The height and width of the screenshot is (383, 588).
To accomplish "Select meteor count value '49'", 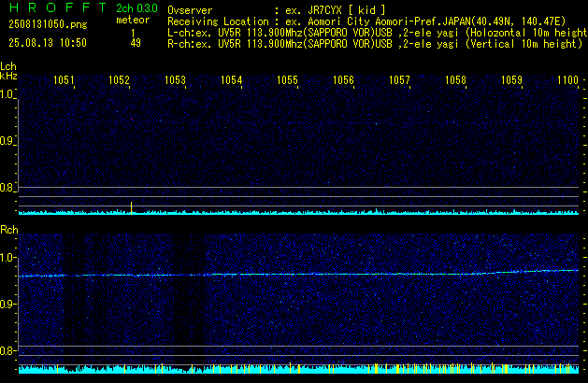I will pos(136,43).
